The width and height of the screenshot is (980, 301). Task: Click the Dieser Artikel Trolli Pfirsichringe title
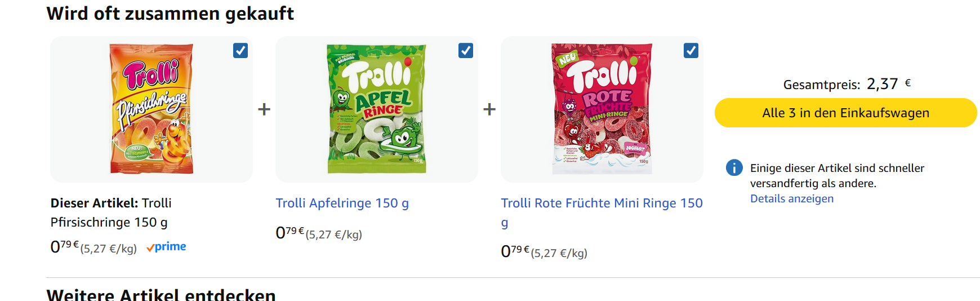tap(111, 213)
